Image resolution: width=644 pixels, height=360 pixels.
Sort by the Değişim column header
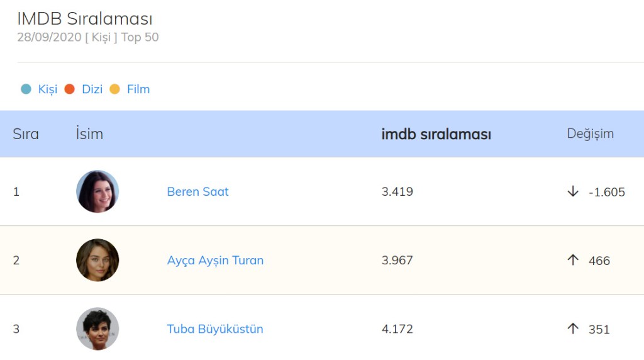590,133
